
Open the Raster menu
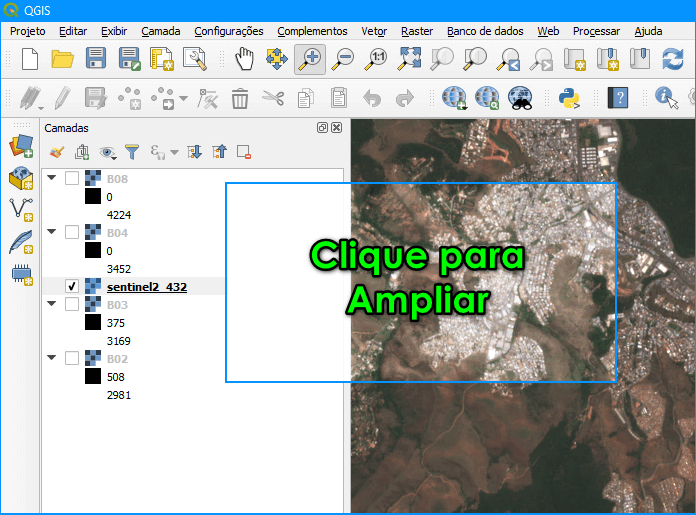[417, 31]
